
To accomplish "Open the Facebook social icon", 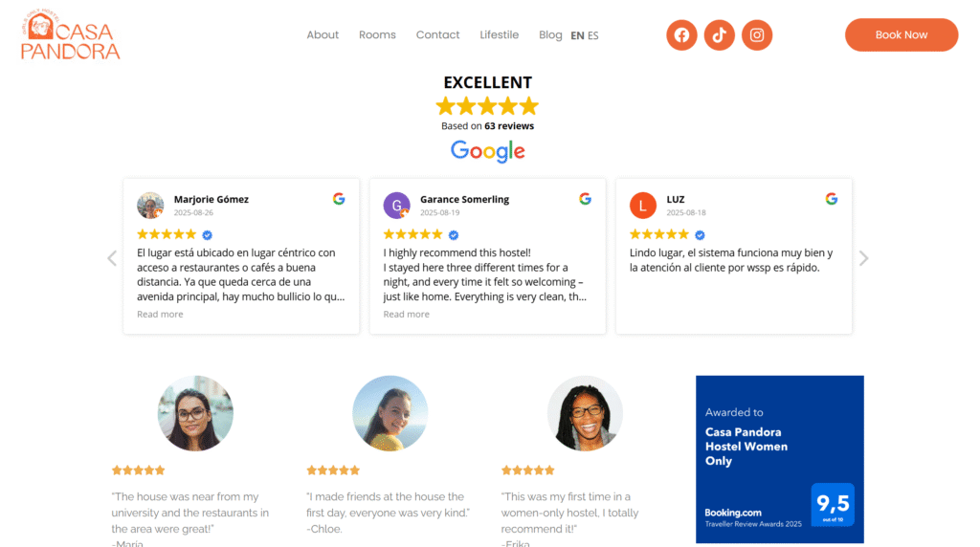I will tap(681, 35).
